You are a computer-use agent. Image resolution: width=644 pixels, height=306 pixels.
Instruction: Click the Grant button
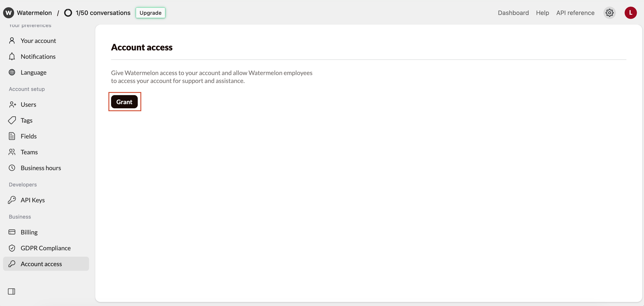pyautogui.click(x=124, y=102)
